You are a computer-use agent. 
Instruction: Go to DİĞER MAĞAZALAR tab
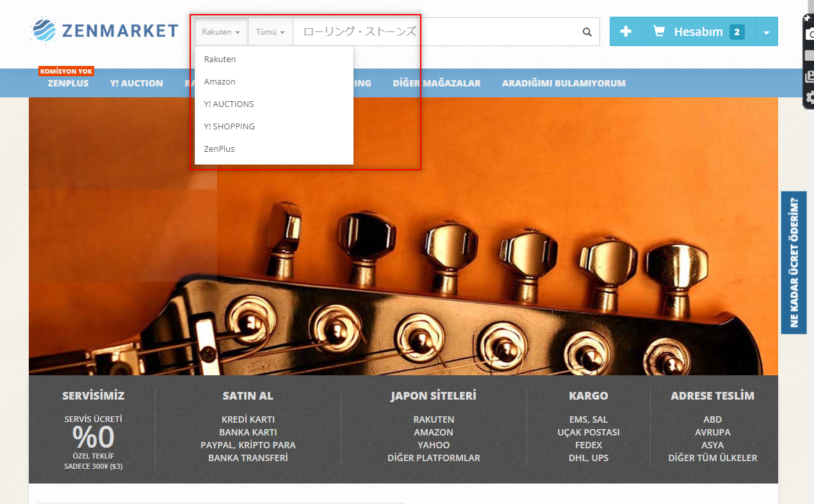[x=437, y=83]
